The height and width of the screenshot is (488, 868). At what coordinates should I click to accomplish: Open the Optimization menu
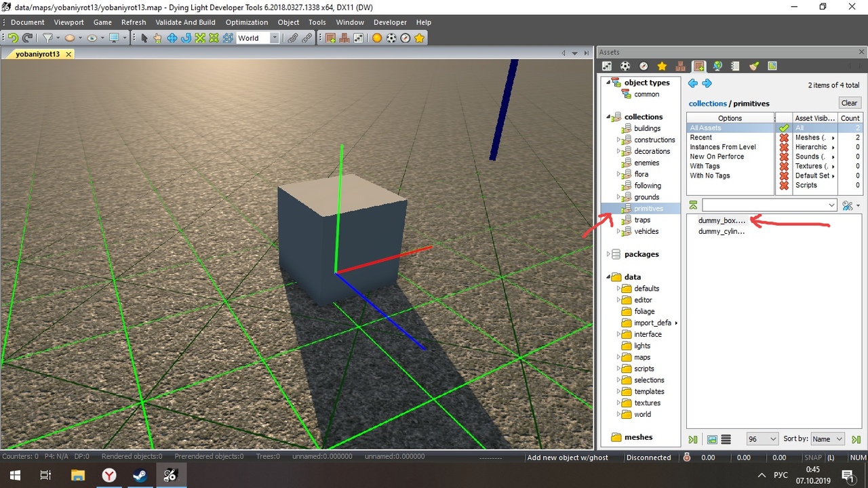(x=247, y=22)
